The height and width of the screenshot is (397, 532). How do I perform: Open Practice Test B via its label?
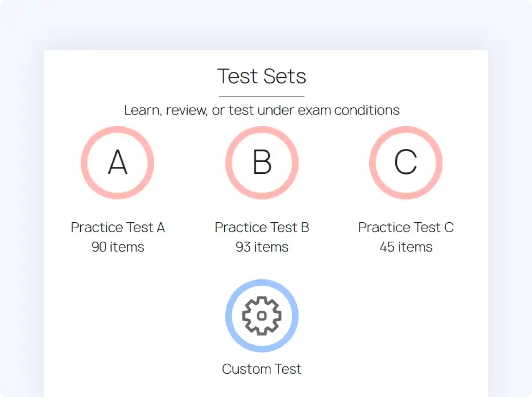[262, 227]
